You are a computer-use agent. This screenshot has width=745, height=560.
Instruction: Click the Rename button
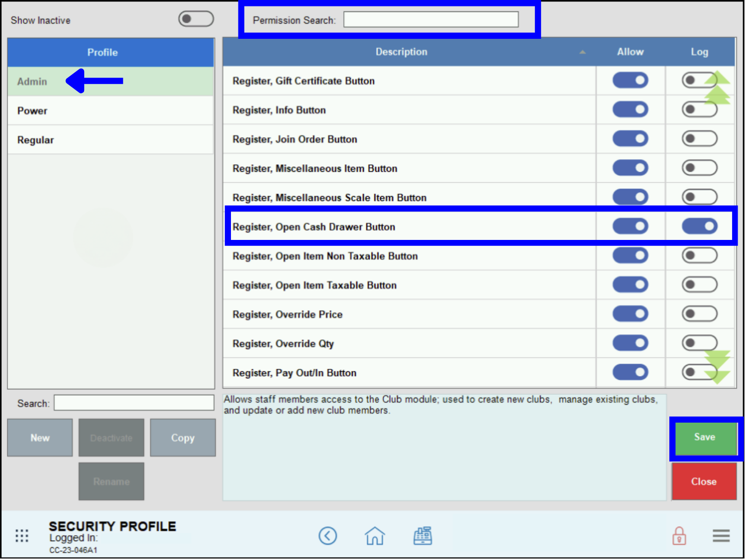coord(111,481)
